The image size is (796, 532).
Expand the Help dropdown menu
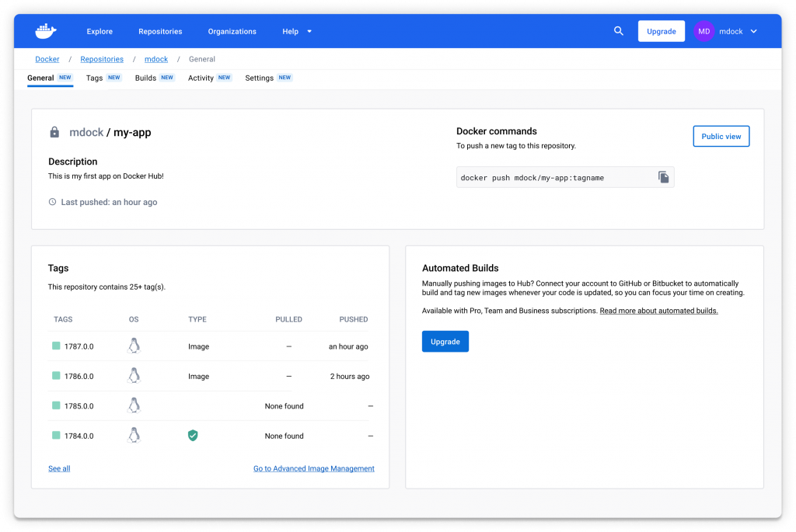pos(297,32)
